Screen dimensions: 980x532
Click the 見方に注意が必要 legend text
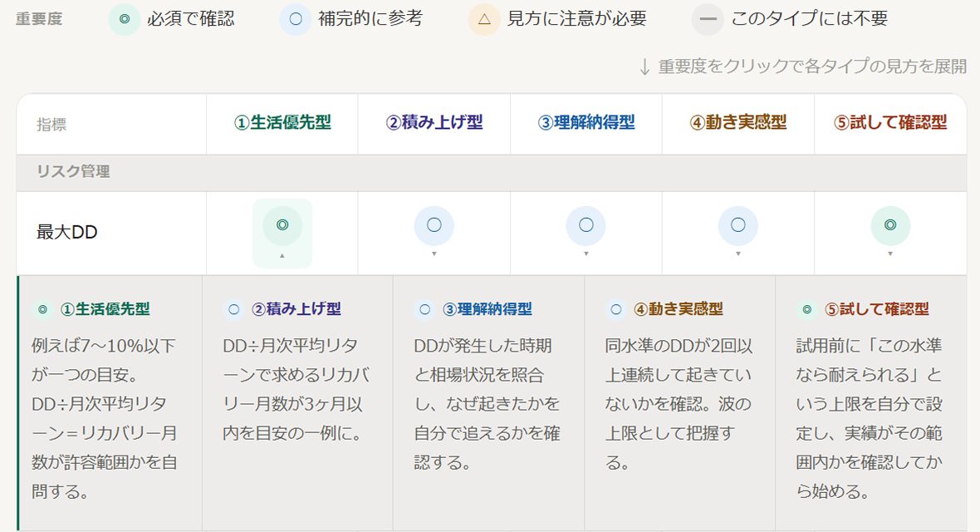click(576, 19)
